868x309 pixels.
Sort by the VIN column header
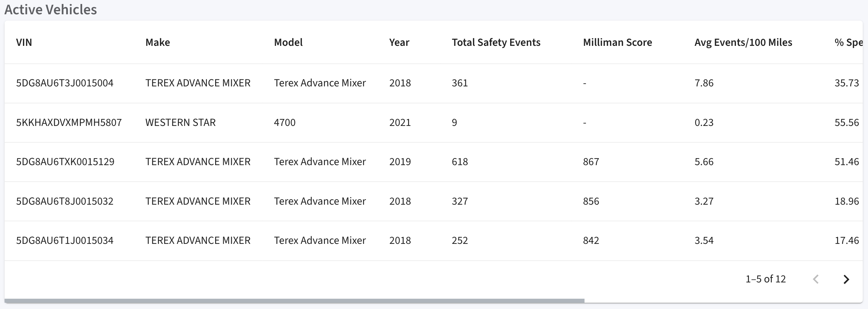[24, 43]
